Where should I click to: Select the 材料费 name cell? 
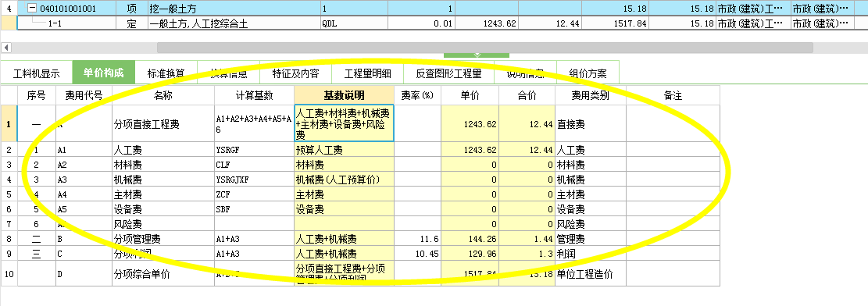(163, 165)
